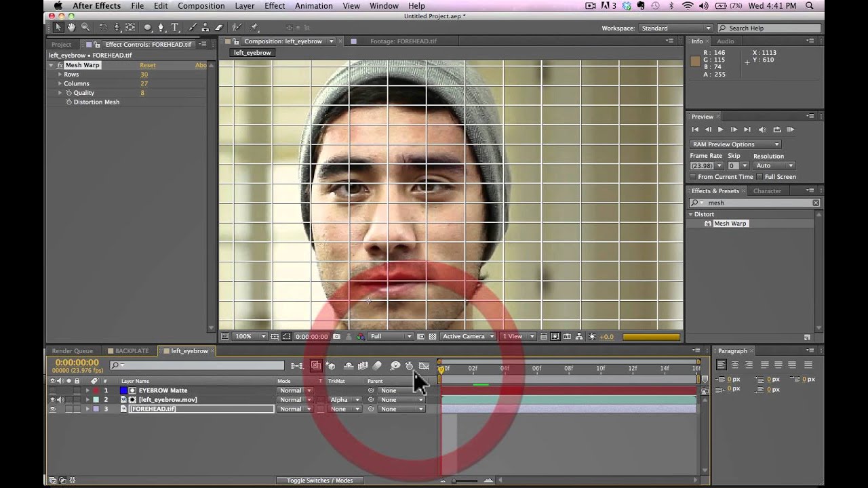This screenshot has height=488, width=868.
Task: Step to next frame in Preview panel
Action: pos(734,129)
